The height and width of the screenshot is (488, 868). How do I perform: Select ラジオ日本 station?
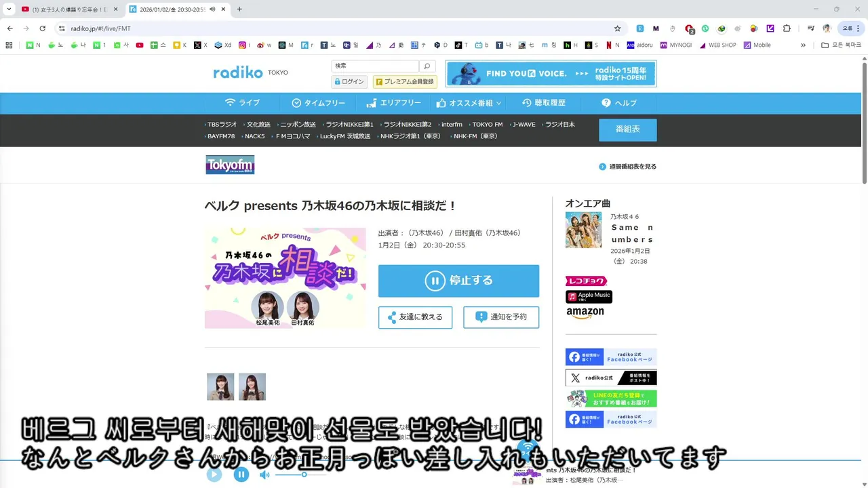pos(559,125)
